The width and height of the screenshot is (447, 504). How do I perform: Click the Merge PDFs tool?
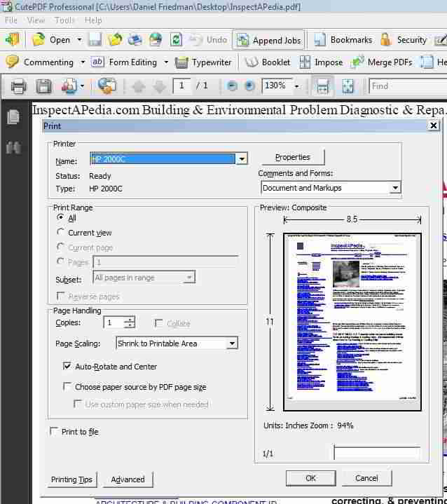click(x=381, y=62)
